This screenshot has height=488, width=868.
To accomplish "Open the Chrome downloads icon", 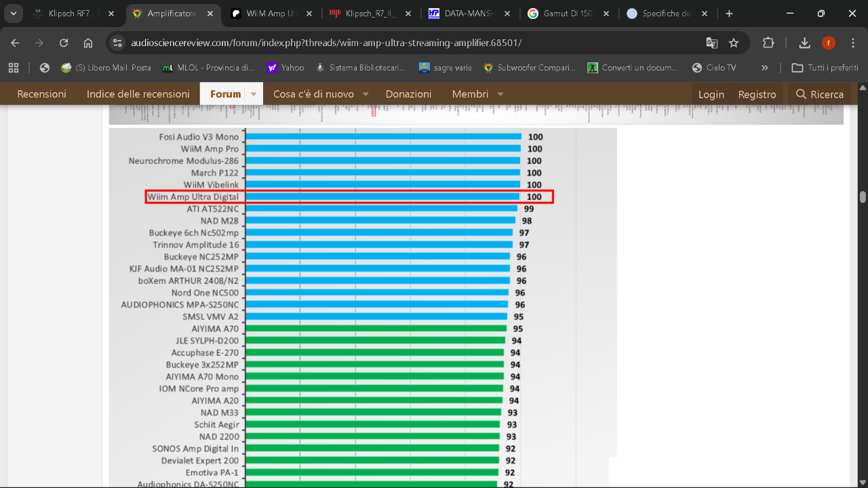I will [804, 43].
